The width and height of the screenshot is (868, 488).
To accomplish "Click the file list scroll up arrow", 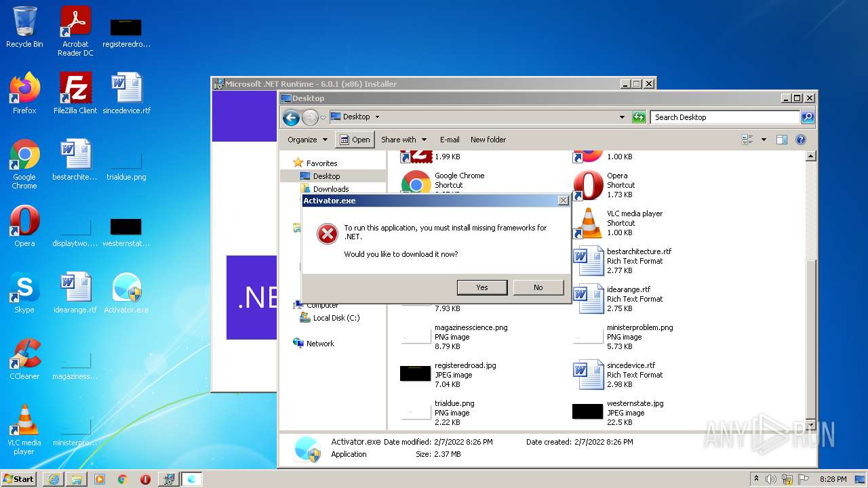I will [810, 157].
